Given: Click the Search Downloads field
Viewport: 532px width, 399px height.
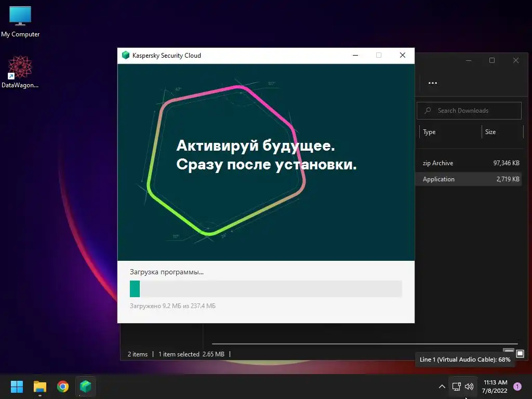Looking at the screenshot, I should tap(469, 111).
